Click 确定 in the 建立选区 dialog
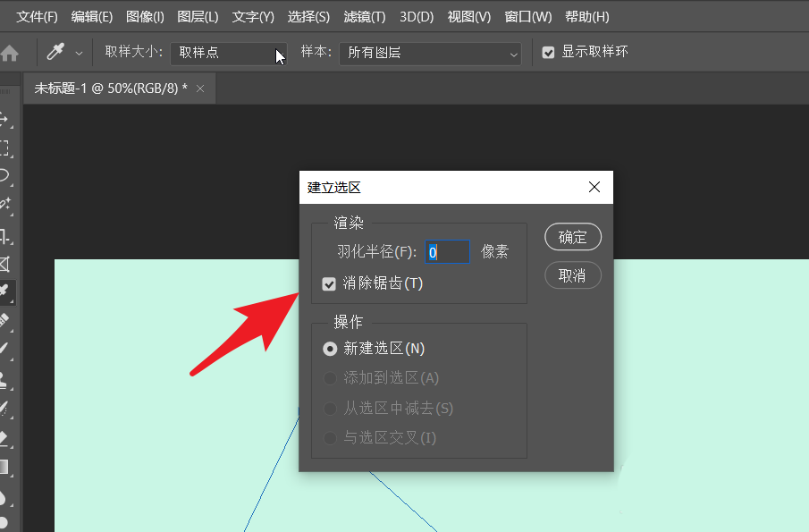This screenshot has width=809, height=532. (x=573, y=237)
